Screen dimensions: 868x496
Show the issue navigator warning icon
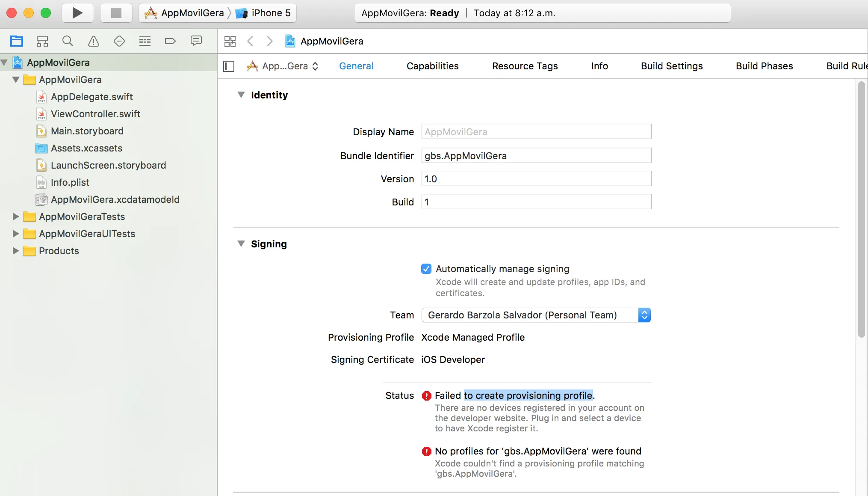click(x=93, y=41)
